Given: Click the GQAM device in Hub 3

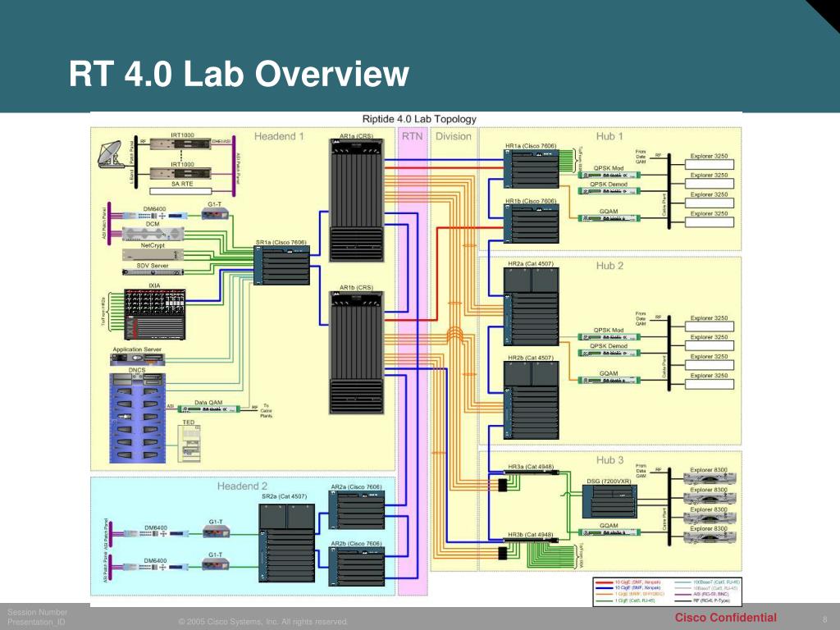Looking at the screenshot, I should click(x=609, y=533).
